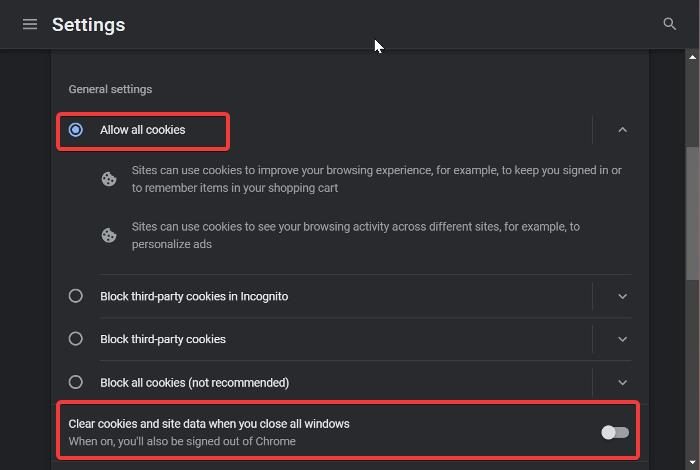Collapse the Allow all cookies details chevron
The height and width of the screenshot is (470, 700).
[x=622, y=130]
